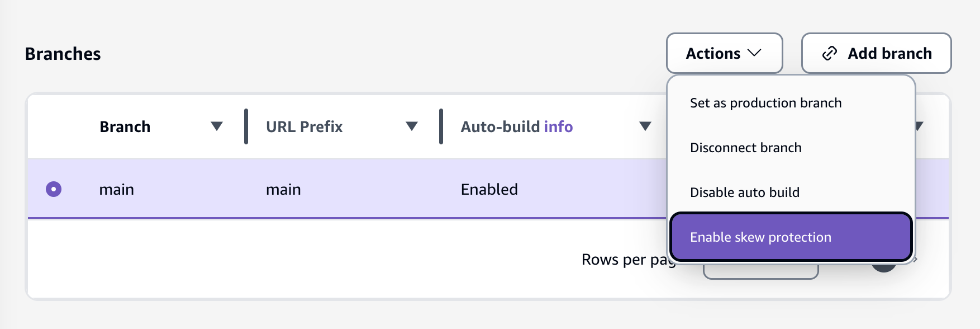The width and height of the screenshot is (980, 329).
Task: Choose Set as production branch
Action: (x=766, y=102)
